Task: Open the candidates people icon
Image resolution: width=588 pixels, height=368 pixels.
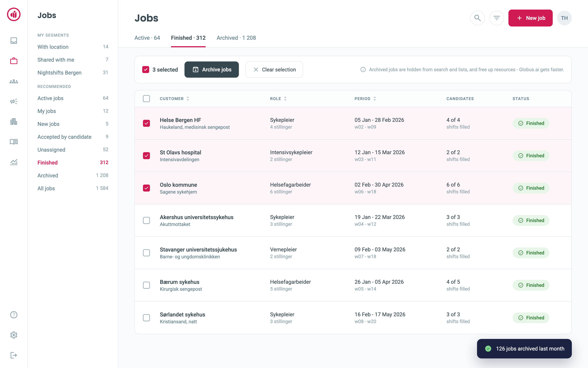Action: [x=14, y=81]
